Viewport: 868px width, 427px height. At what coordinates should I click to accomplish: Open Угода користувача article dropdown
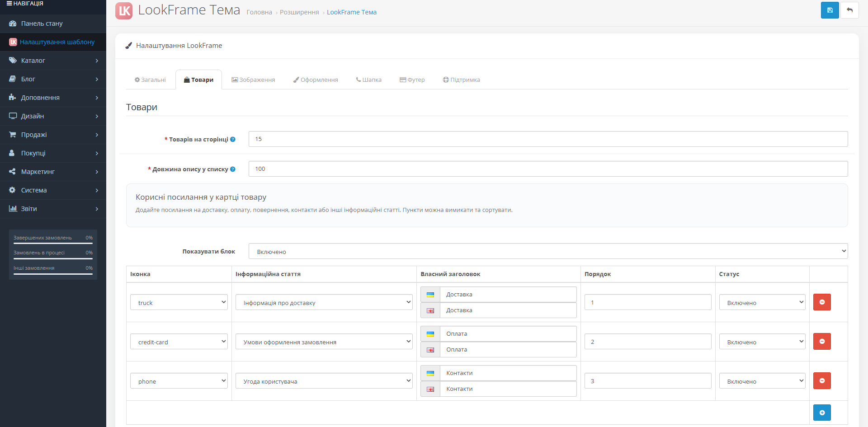click(324, 381)
